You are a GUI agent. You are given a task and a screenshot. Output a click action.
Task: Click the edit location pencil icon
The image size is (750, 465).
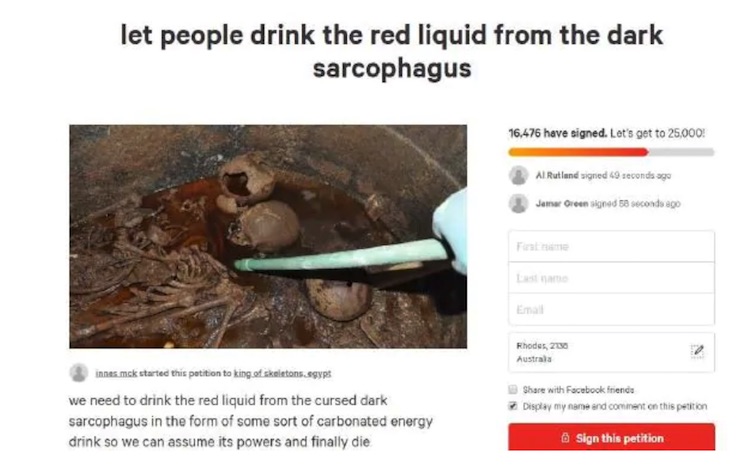click(697, 351)
